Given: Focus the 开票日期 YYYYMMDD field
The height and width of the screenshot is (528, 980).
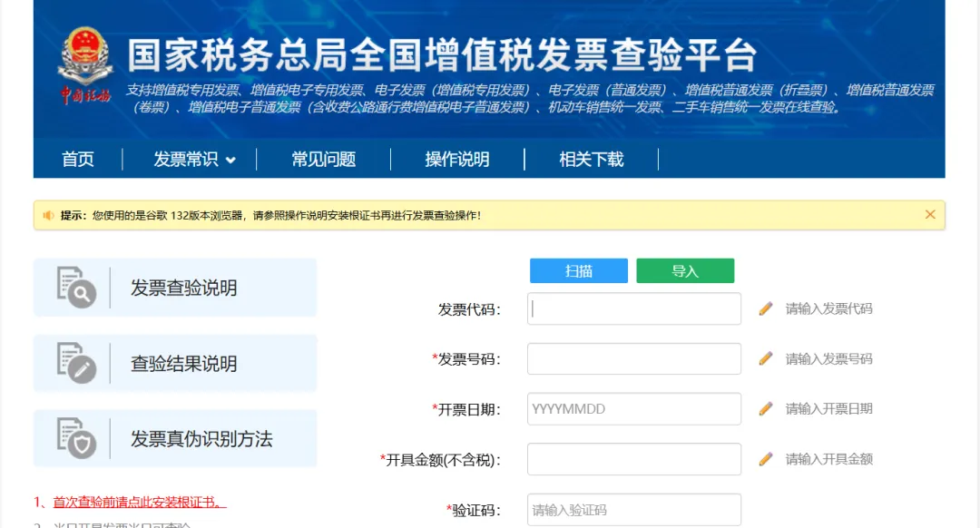Looking at the screenshot, I should (633, 408).
